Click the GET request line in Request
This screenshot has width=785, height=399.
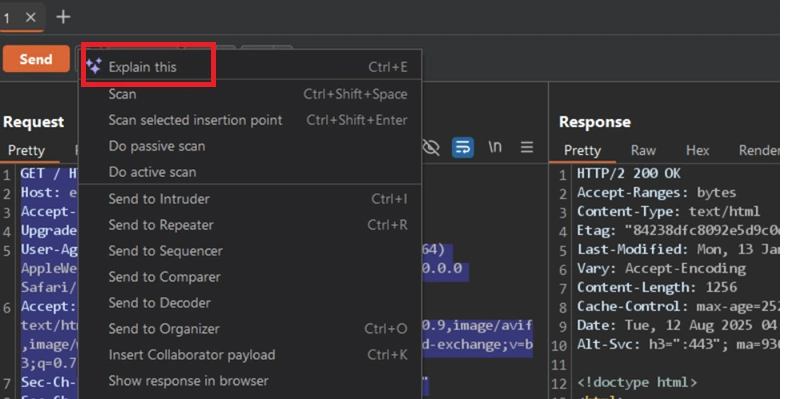coord(49,174)
